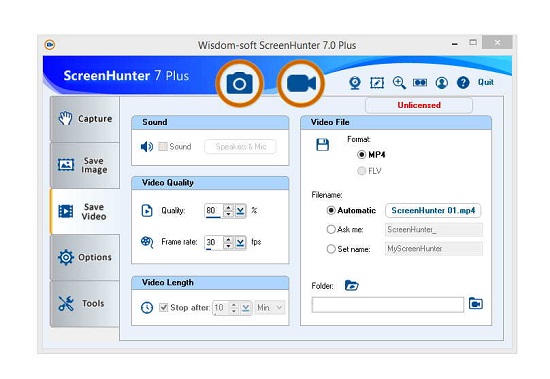Maximize the ScreenHunter window

click(x=473, y=43)
